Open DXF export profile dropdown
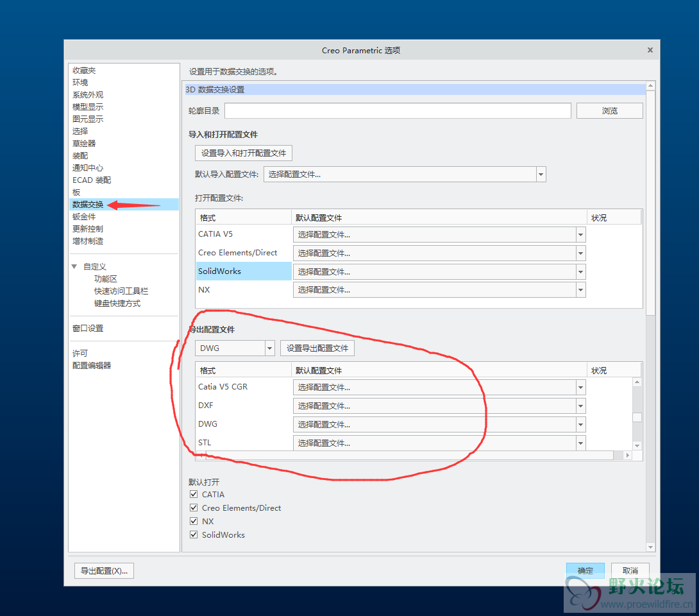The width and height of the screenshot is (699, 616). tap(580, 406)
